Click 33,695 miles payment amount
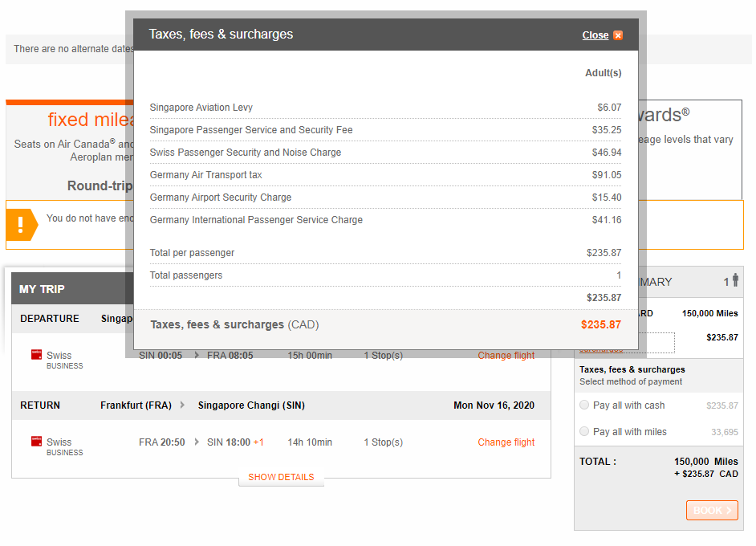Image resolution: width=756 pixels, height=546 pixels. pos(725,432)
